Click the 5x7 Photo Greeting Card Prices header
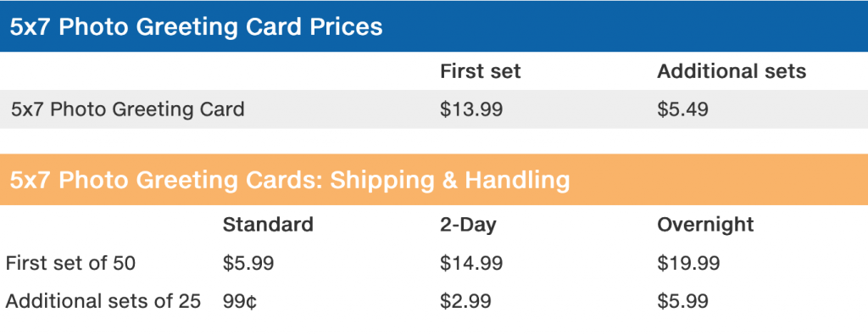Viewport: 868px width, 335px height. [434, 26]
